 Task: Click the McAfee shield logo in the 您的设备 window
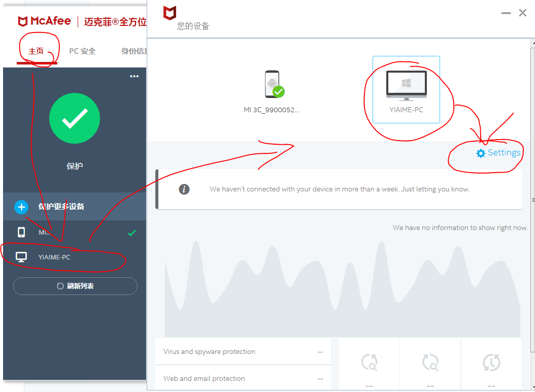tap(170, 13)
